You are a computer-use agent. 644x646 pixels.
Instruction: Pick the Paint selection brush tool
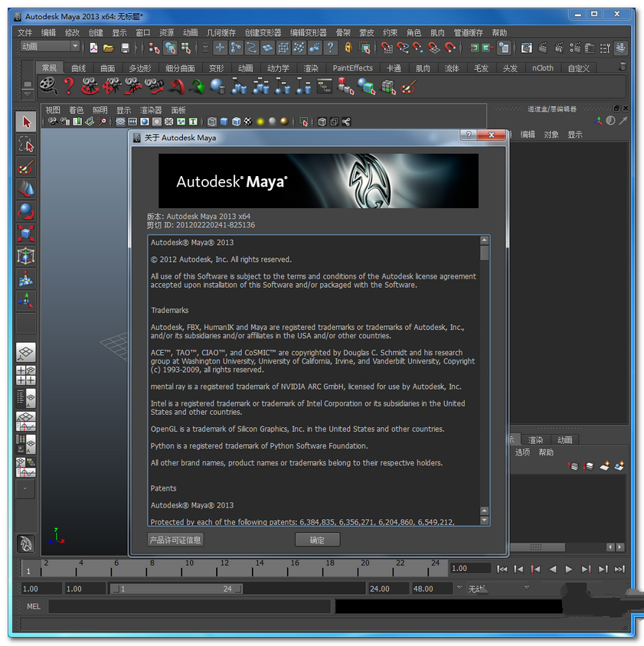(26, 167)
